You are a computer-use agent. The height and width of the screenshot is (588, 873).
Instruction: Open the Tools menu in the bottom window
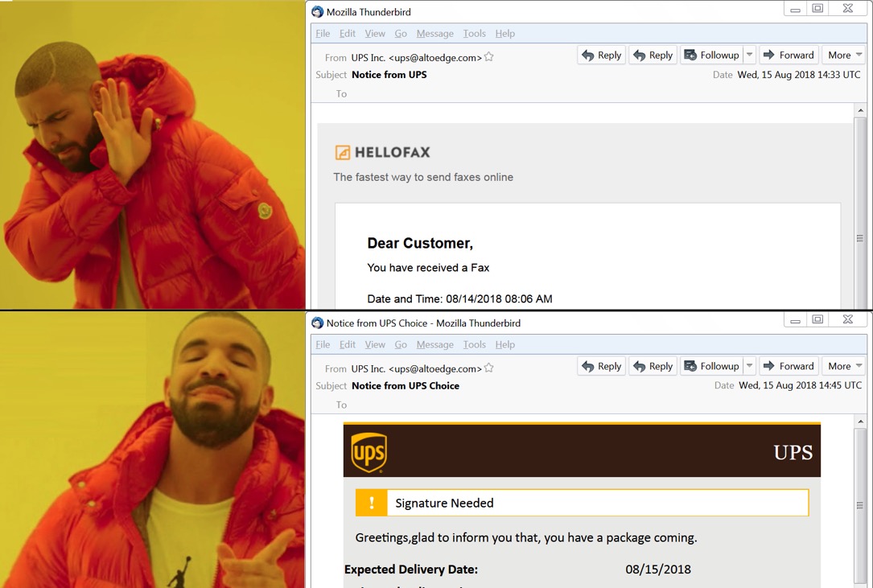pos(475,344)
